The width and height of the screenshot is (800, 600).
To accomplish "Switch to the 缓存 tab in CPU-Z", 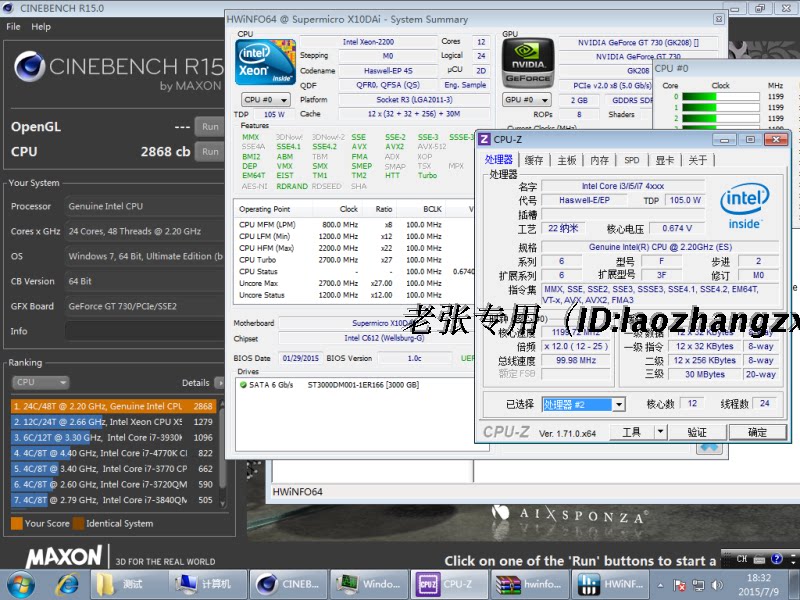I will click(535, 160).
